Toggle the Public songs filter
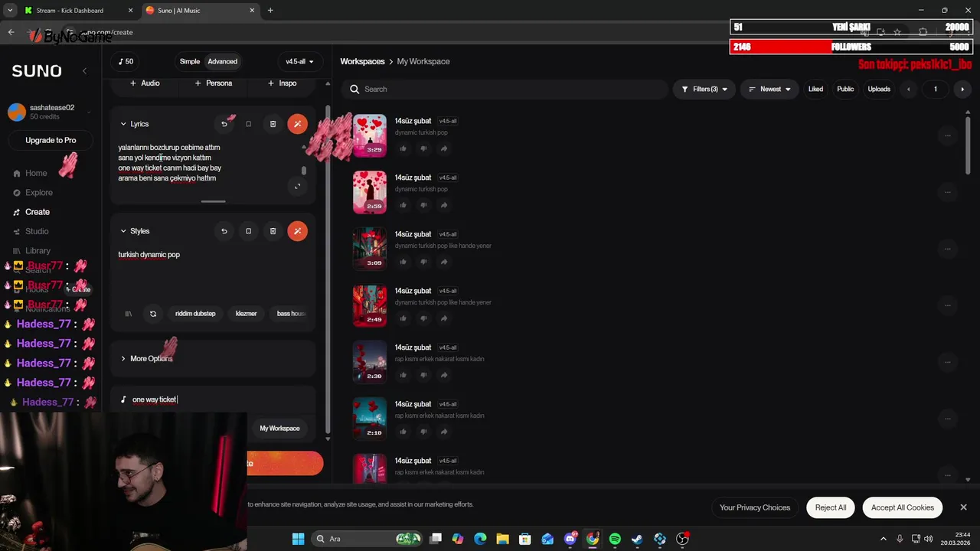 [845, 90]
